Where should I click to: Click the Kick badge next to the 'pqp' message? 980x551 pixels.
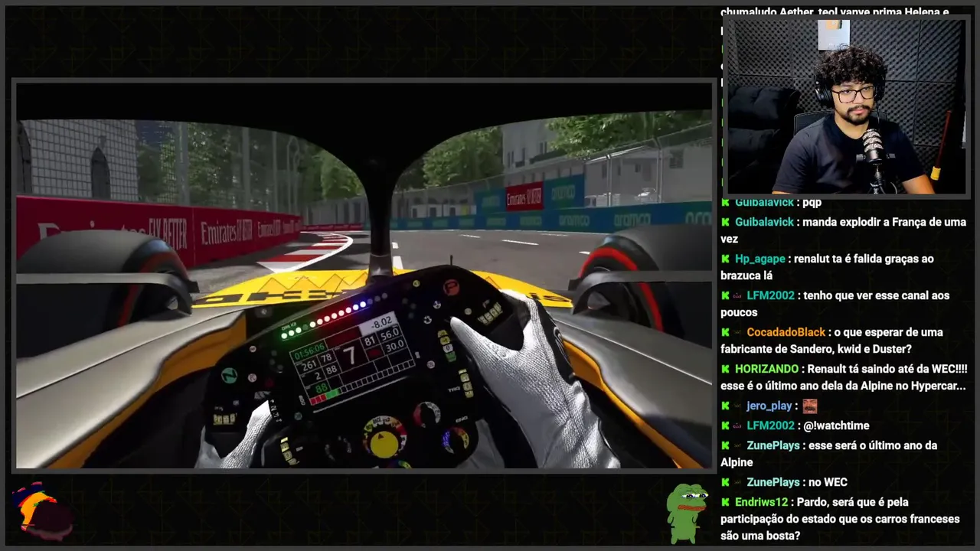pos(725,202)
